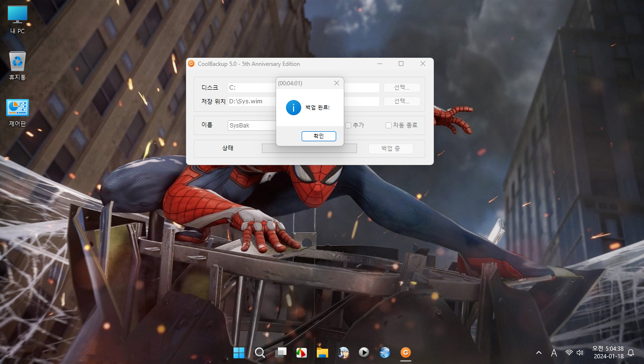The width and height of the screenshot is (644, 364).
Task: Close the CoolBackup window
Action: 423,64
